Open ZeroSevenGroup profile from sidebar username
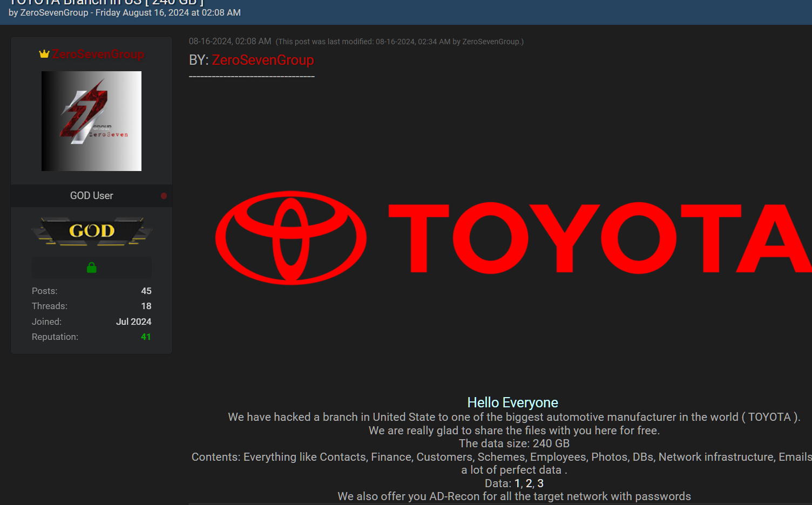Image resolution: width=812 pixels, height=505 pixels. [98, 54]
